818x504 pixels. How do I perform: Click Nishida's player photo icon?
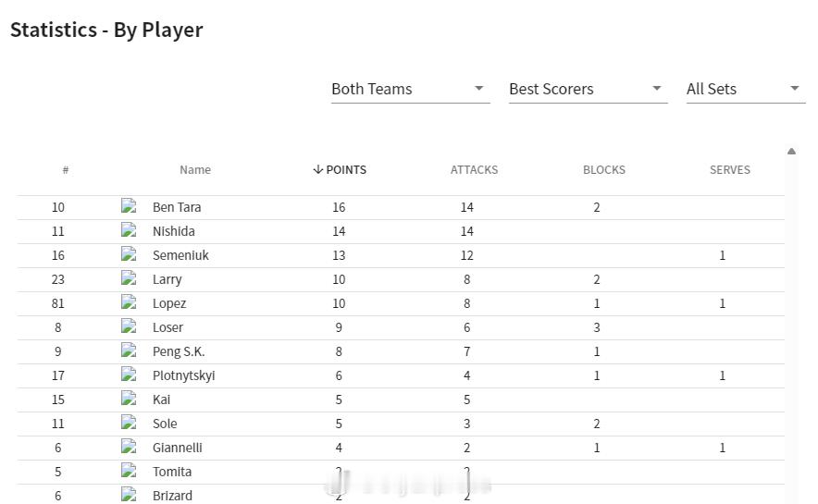point(129,230)
